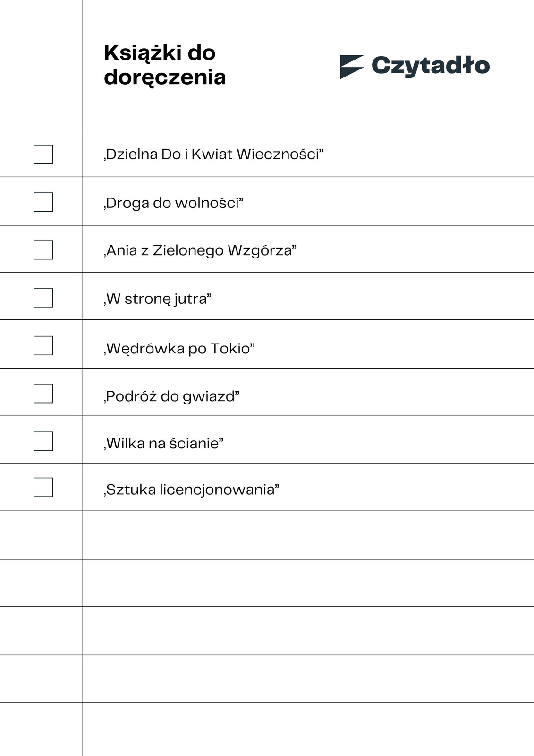Screen dimensions: 534x756
Task: Click the „Sztuka licencjonowania” title text
Action: (x=191, y=490)
